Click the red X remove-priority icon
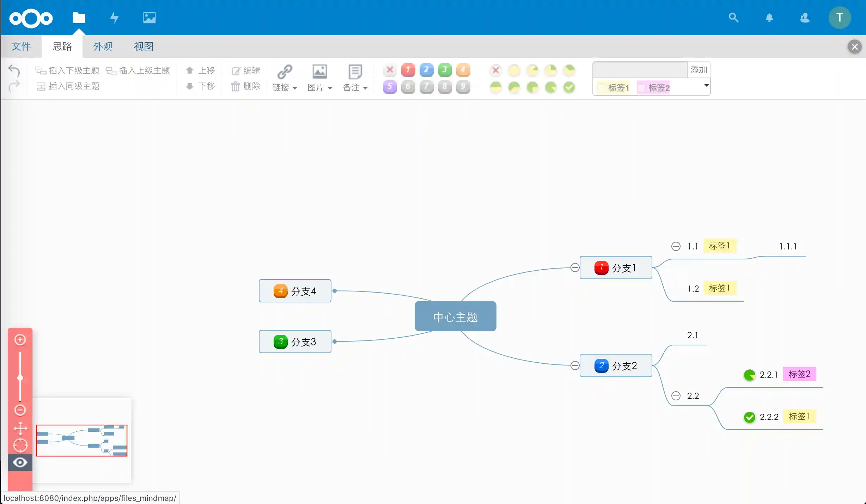 [390, 70]
